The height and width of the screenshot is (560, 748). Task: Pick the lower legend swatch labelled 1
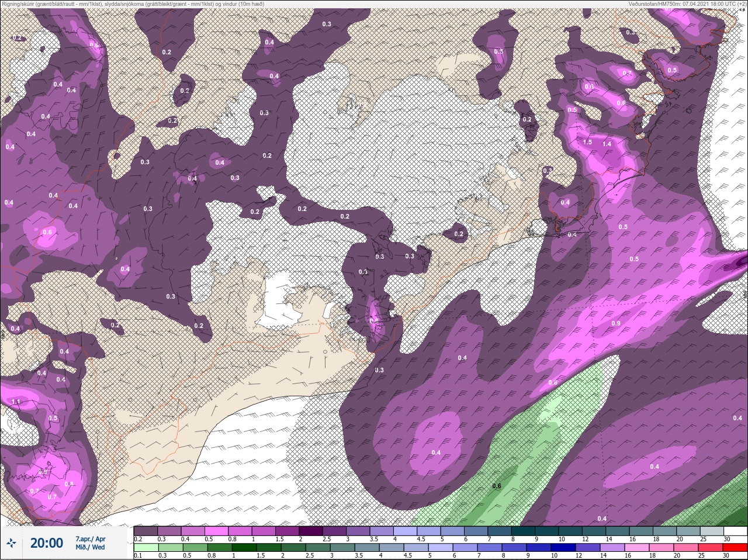pos(244,547)
